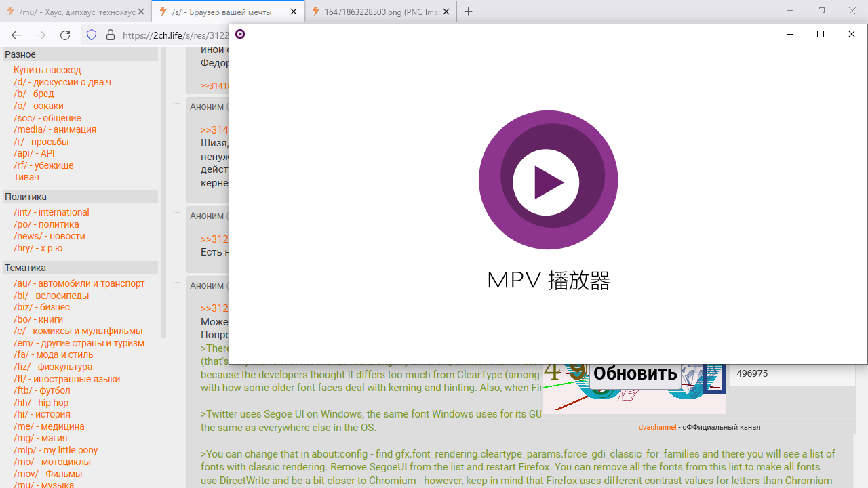The height and width of the screenshot is (488, 868).
Task: Click the /api/ - API link
Action: (34, 153)
